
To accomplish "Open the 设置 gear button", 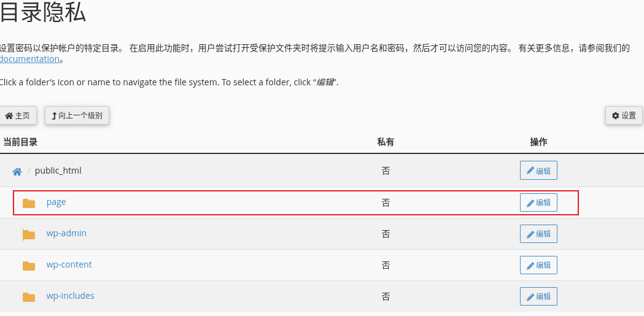I will (624, 115).
